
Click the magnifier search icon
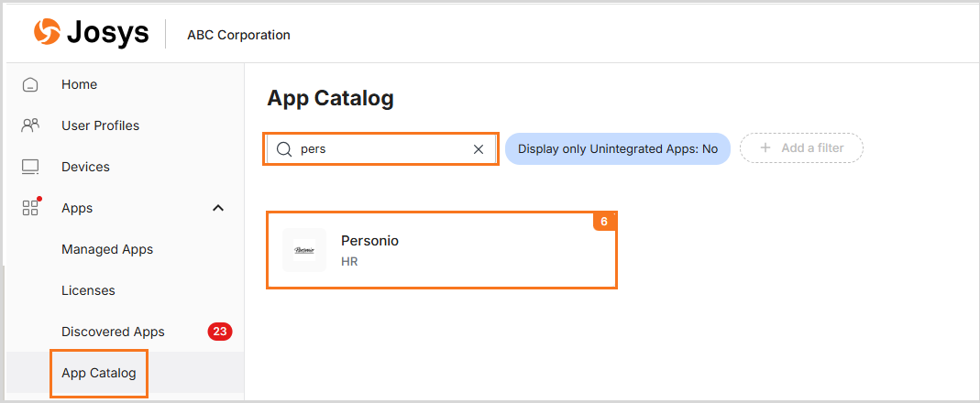(284, 148)
